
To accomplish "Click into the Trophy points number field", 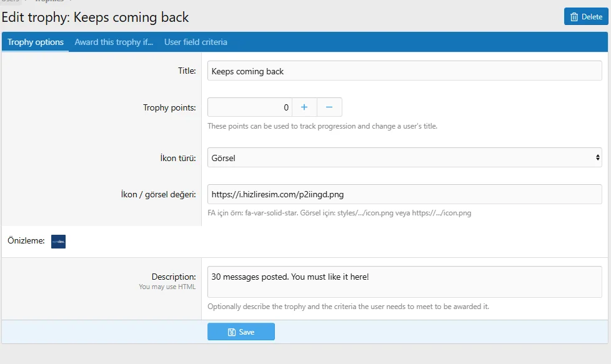I will (250, 107).
